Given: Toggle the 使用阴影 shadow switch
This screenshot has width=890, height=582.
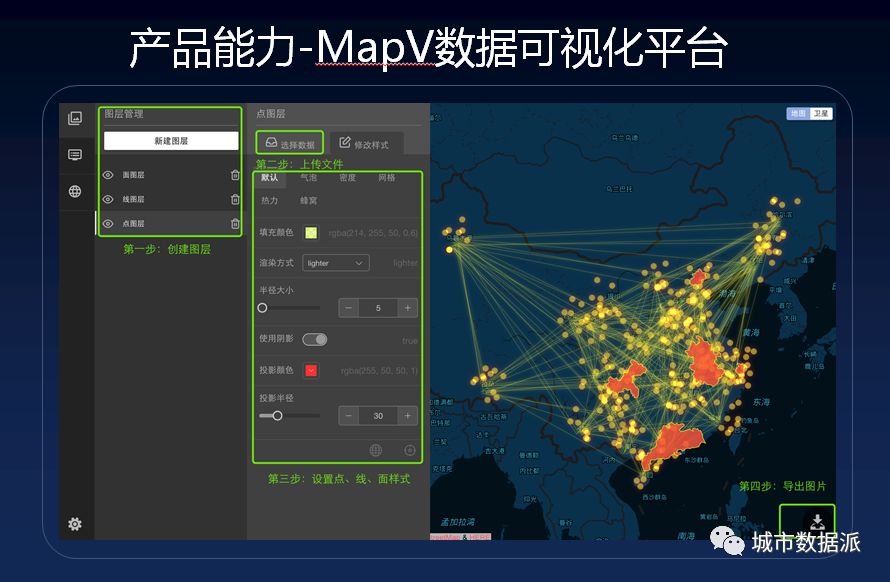Looking at the screenshot, I should [x=314, y=340].
